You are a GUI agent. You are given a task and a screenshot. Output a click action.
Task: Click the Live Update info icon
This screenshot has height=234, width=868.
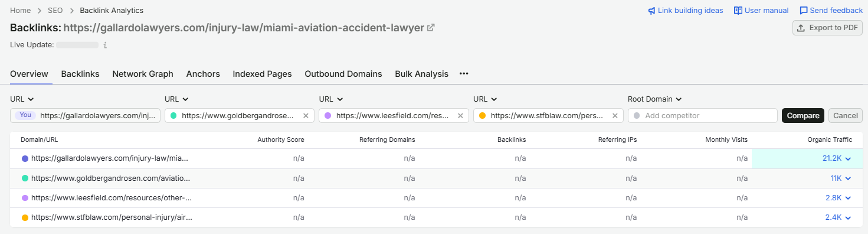point(105,45)
